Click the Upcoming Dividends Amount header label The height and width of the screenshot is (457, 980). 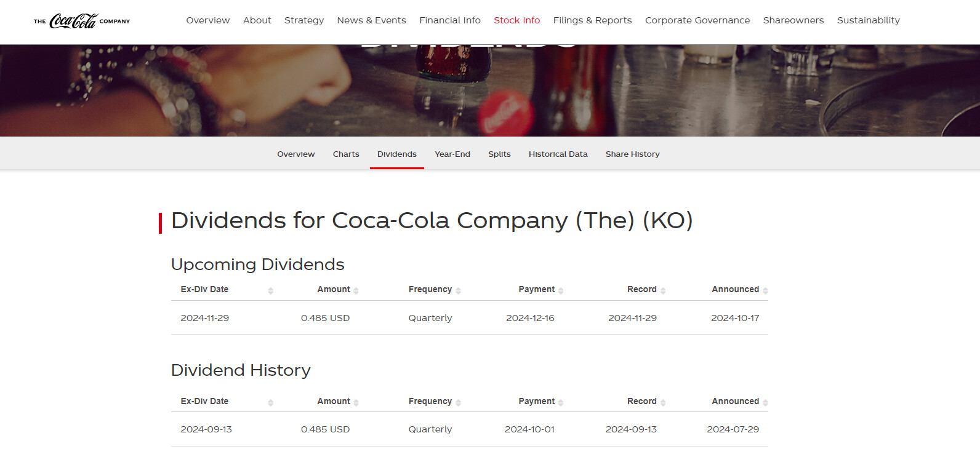(x=334, y=289)
